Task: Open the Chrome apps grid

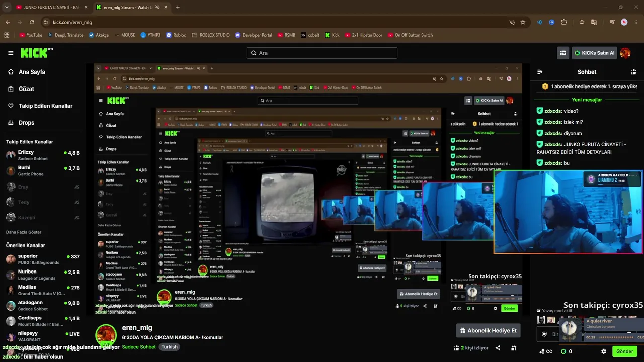Action: [7, 35]
